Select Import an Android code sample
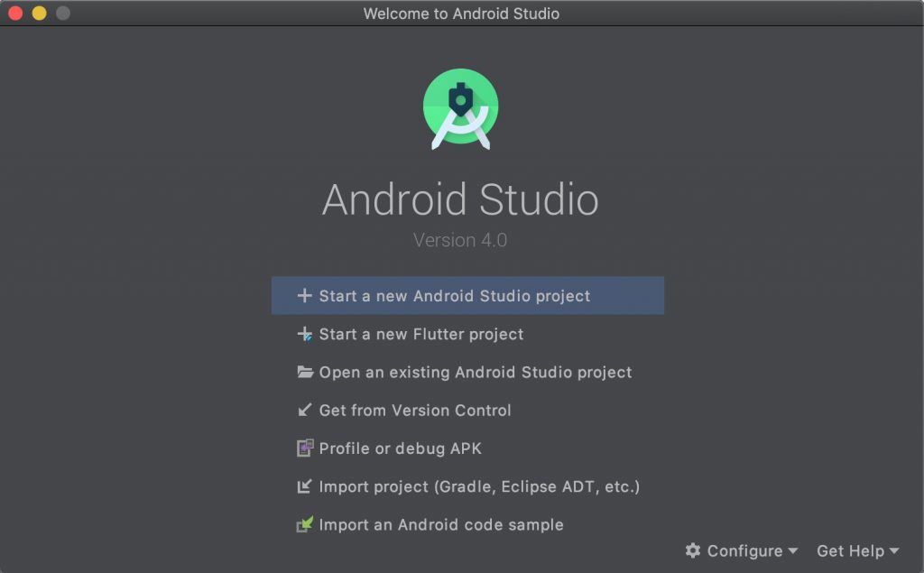The width and height of the screenshot is (924, 573). 467,524
